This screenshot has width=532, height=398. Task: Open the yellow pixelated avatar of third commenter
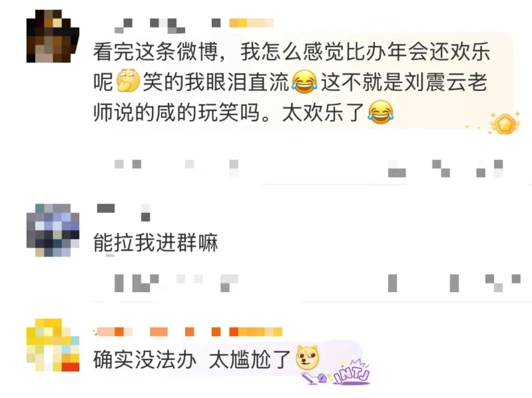tap(53, 345)
